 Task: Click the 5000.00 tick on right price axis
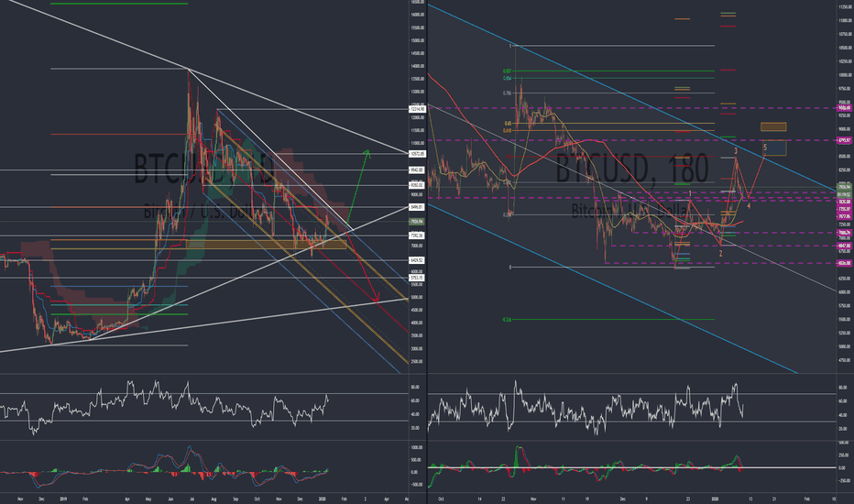(x=845, y=346)
